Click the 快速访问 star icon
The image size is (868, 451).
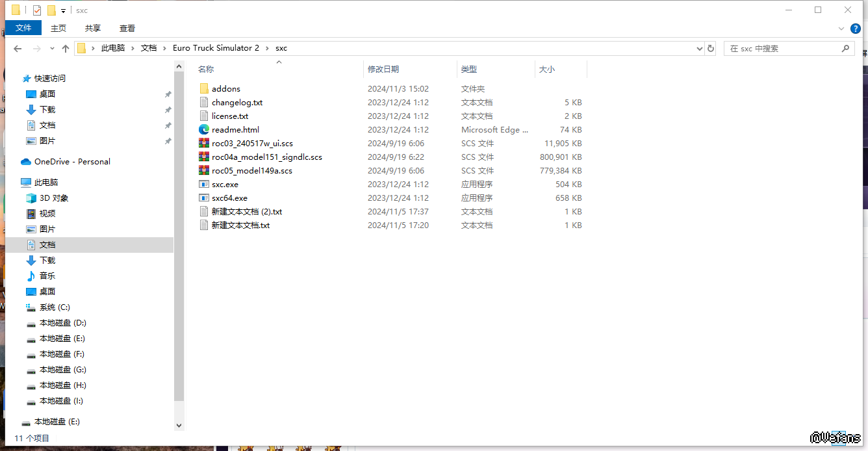[27, 78]
